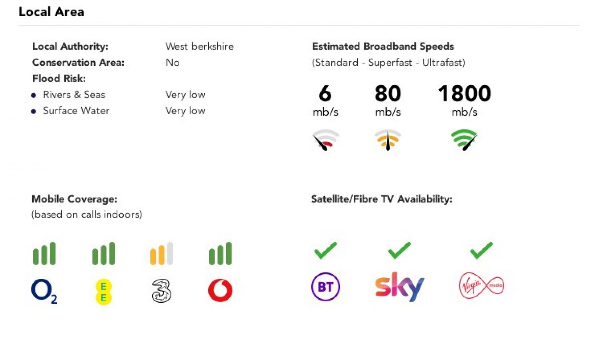The image size is (595, 364).
Task: Click the 1800 mb/s ultrafast speed figure
Action: coord(464,94)
